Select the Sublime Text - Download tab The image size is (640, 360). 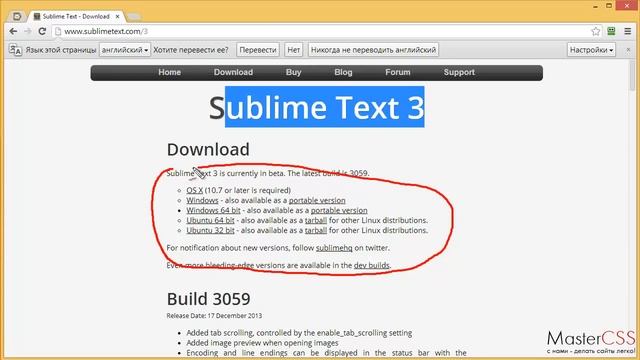(76, 16)
